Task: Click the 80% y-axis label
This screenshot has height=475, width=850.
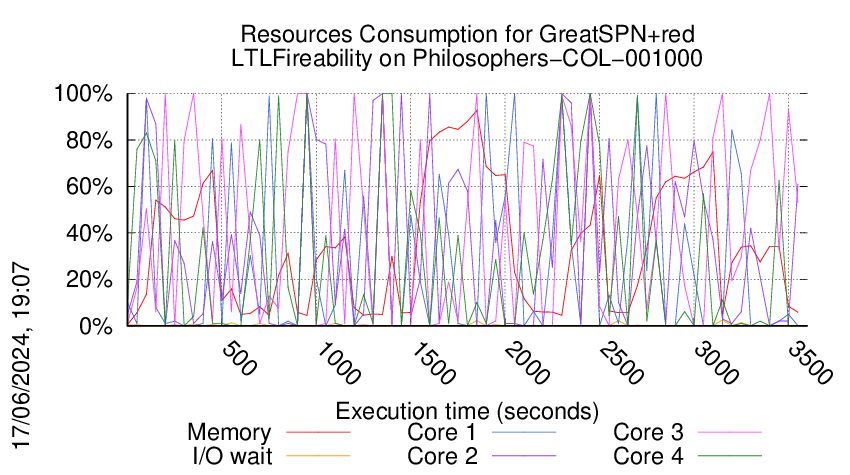Action: pyautogui.click(x=89, y=140)
